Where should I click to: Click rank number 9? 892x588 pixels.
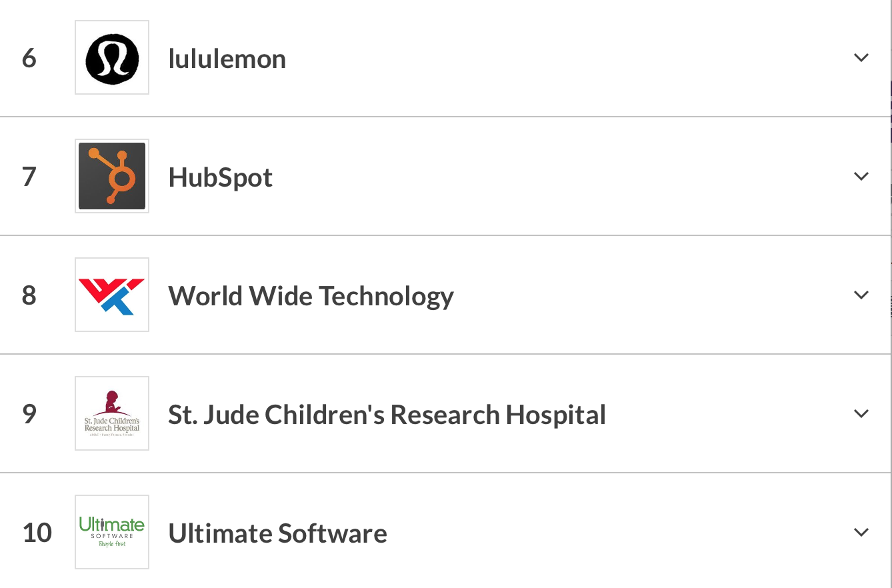tap(29, 414)
